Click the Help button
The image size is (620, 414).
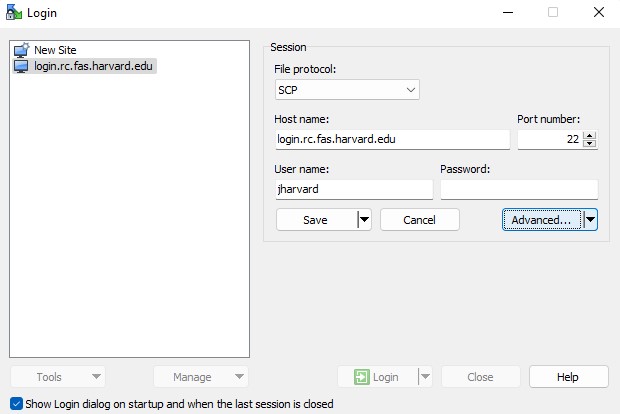[x=568, y=377]
